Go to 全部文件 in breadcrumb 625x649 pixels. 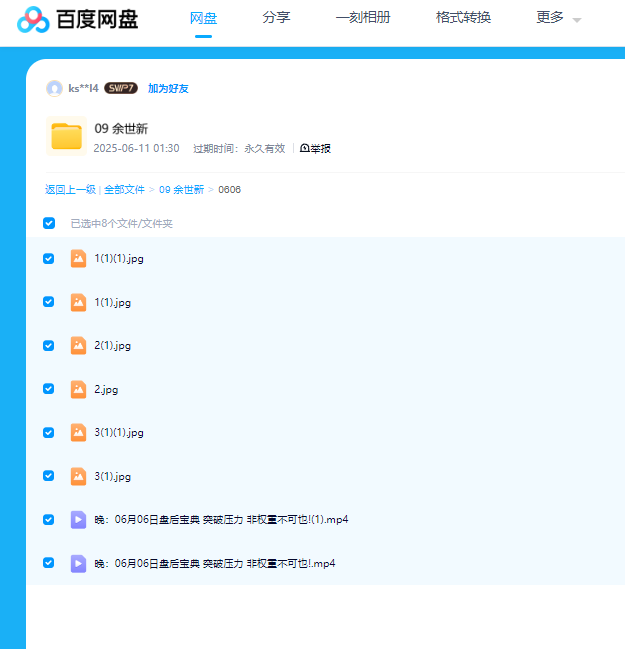124,189
